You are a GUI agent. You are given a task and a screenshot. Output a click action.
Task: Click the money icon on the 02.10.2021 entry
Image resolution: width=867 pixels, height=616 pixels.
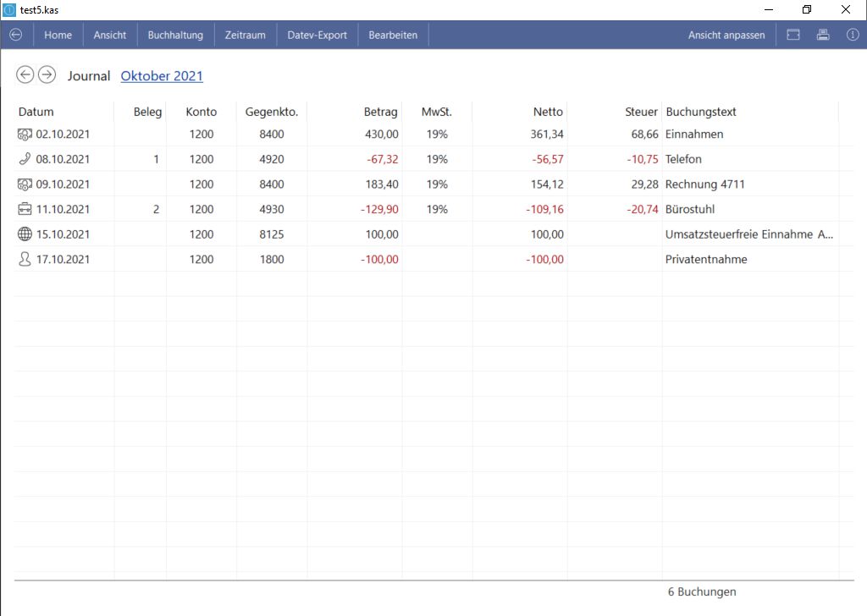click(25, 135)
